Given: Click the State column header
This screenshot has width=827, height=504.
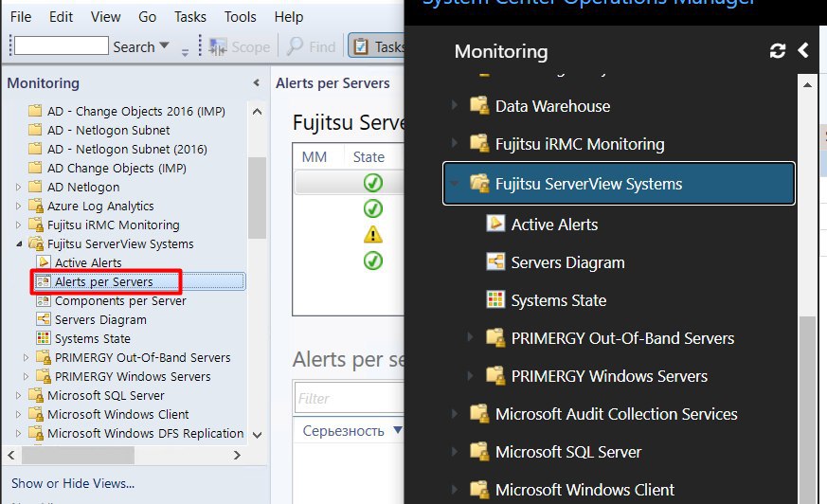Looking at the screenshot, I should (x=369, y=157).
